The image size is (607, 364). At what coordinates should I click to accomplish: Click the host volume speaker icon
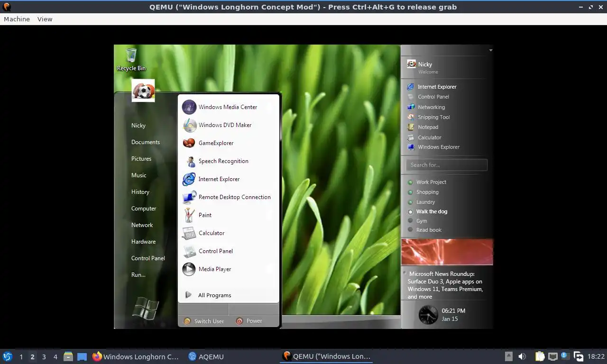click(522, 356)
